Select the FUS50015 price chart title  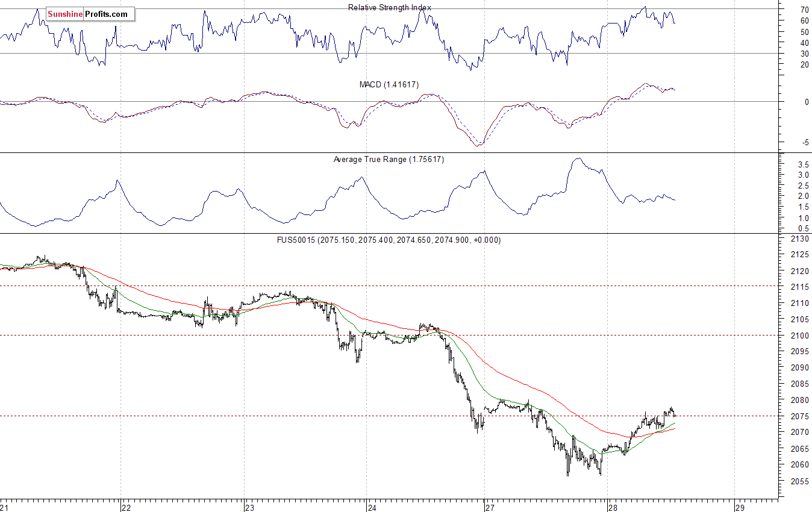click(x=389, y=240)
